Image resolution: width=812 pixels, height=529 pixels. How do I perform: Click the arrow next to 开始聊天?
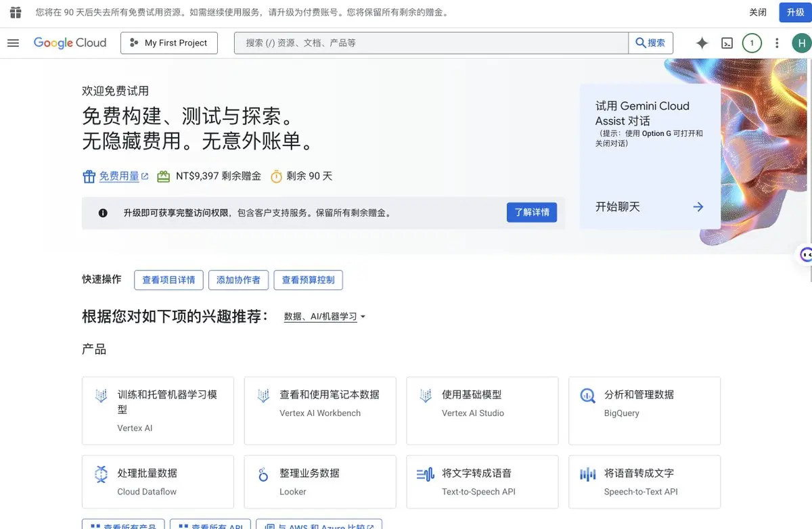tap(698, 207)
